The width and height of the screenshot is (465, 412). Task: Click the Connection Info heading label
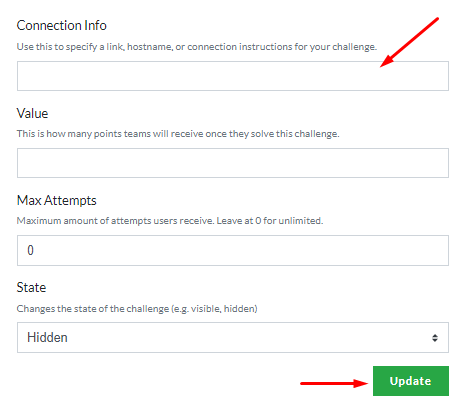click(62, 25)
